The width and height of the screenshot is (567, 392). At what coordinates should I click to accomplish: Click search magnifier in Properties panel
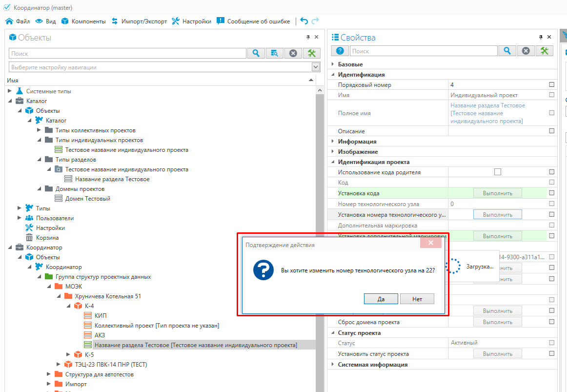507,51
